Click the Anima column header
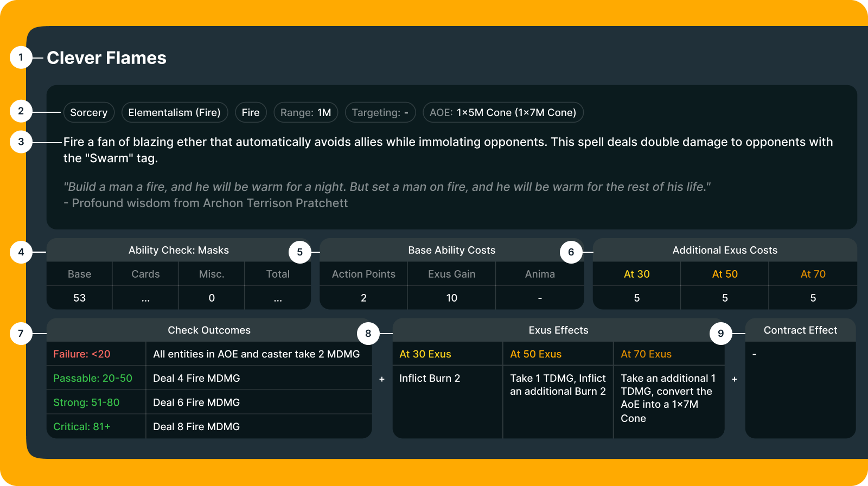Screen dimensions: 868x486 coord(540,274)
